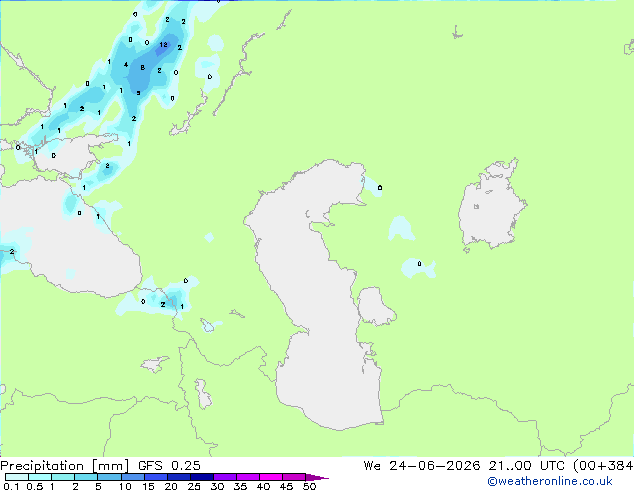Open the weatheronline.co.uk link
The image size is (634, 490).
550,481
